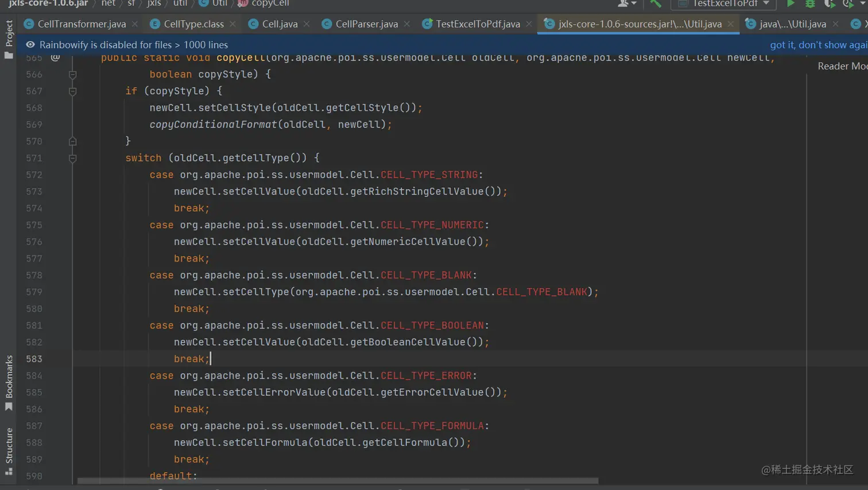Click the green Run button
868x490 pixels.
tap(790, 3)
